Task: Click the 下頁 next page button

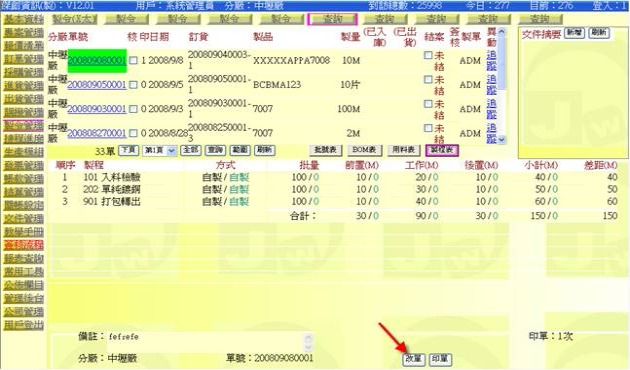Action: tap(129, 151)
